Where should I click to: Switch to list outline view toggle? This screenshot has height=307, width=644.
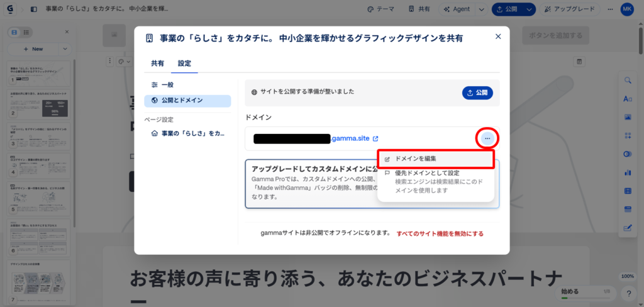(x=26, y=32)
